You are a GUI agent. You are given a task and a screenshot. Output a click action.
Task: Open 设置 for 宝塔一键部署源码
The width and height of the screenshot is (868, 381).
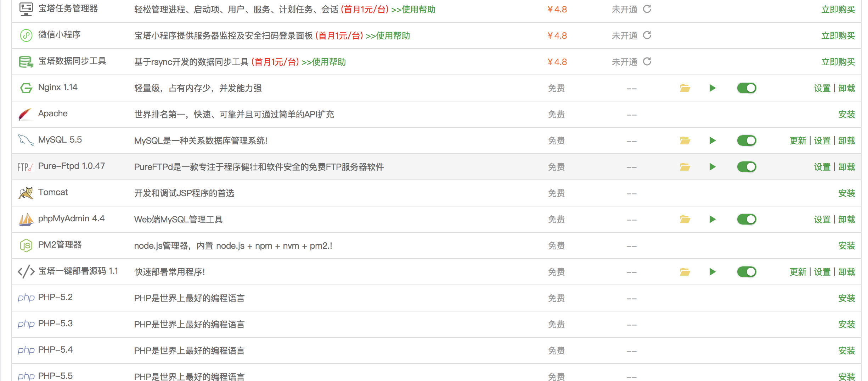tap(822, 272)
